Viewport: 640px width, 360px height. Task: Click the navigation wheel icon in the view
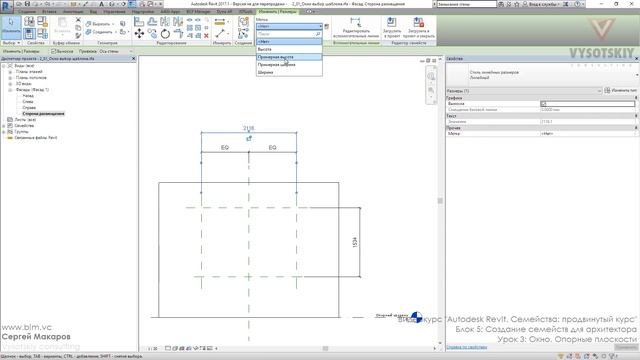point(431,76)
